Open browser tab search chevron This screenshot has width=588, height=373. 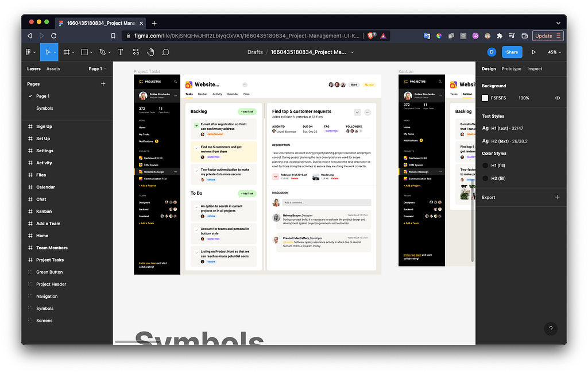(558, 23)
